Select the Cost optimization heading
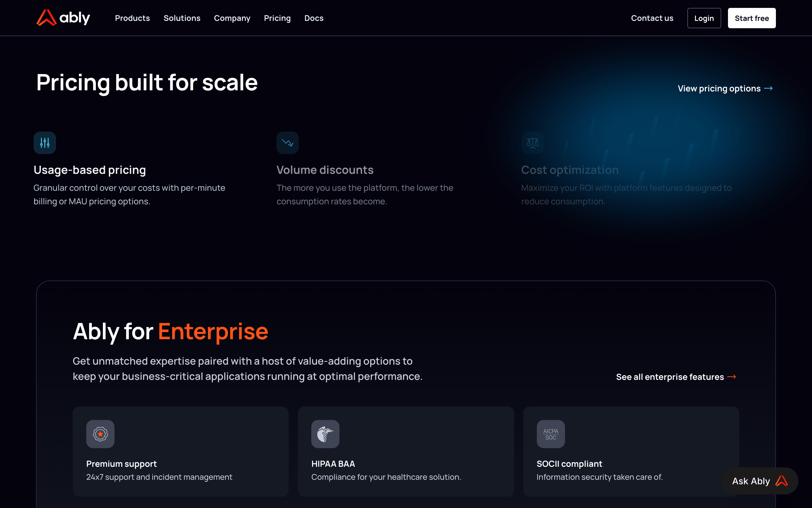This screenshot has height=508, width=812. [x=570, y=170]
